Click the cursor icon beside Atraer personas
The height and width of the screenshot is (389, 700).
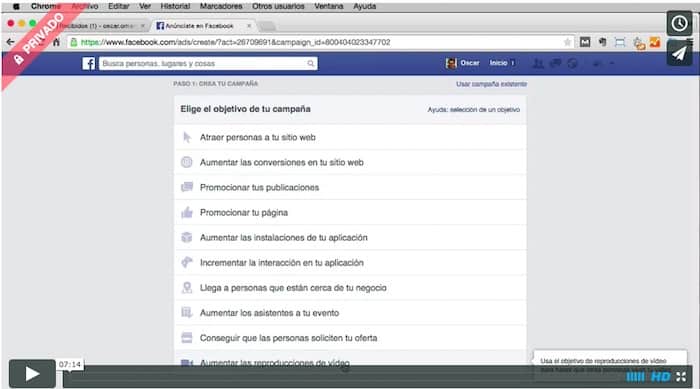187,137
